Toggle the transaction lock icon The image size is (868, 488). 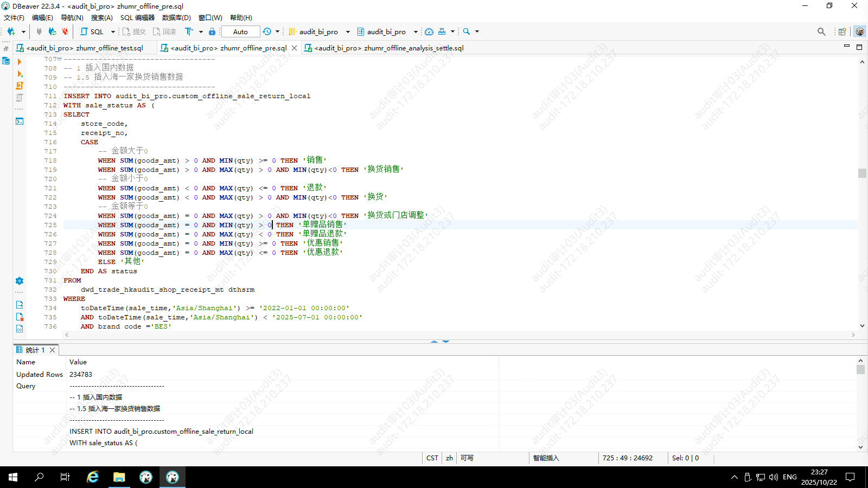[x=212, y=31]
